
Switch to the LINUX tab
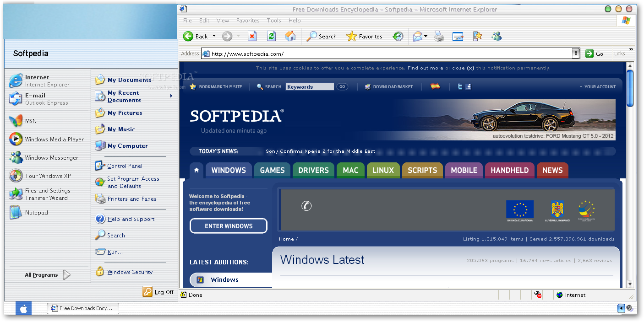point(383,170)
